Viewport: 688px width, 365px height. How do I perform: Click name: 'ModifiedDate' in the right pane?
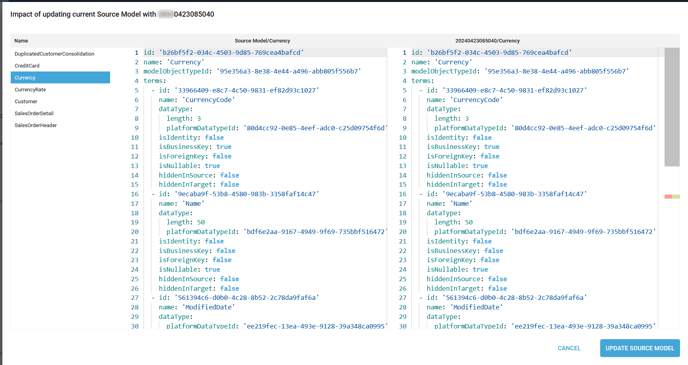(465, 307)
